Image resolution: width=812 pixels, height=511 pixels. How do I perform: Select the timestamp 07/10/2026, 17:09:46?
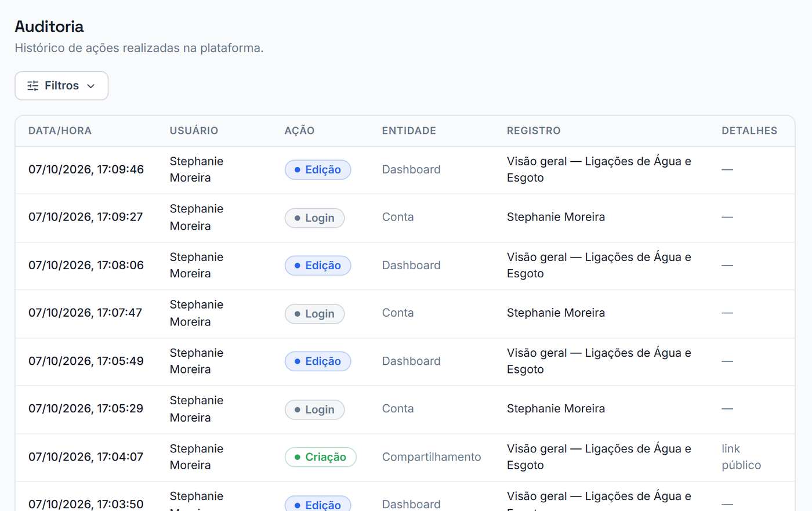[86, 169]
